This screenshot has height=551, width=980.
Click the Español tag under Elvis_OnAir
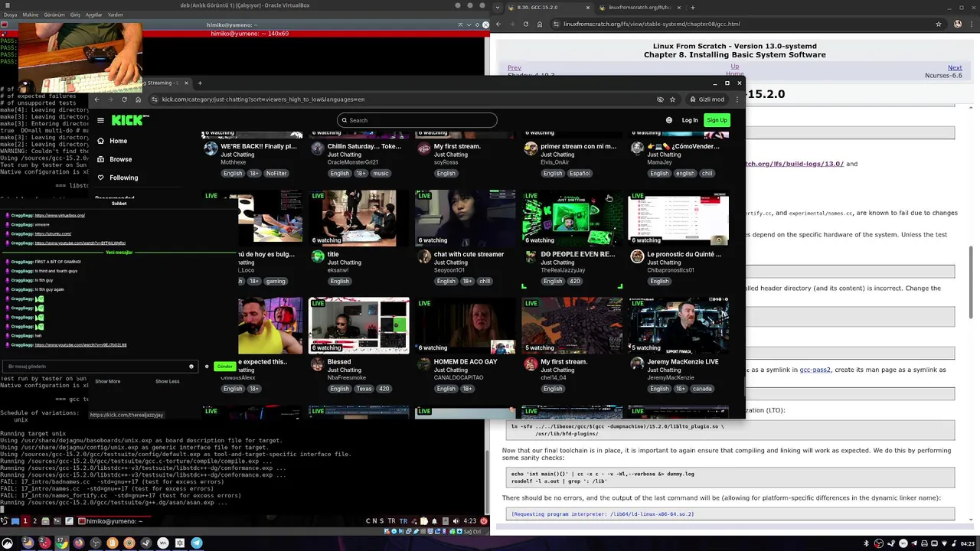(x=580, y=173)
